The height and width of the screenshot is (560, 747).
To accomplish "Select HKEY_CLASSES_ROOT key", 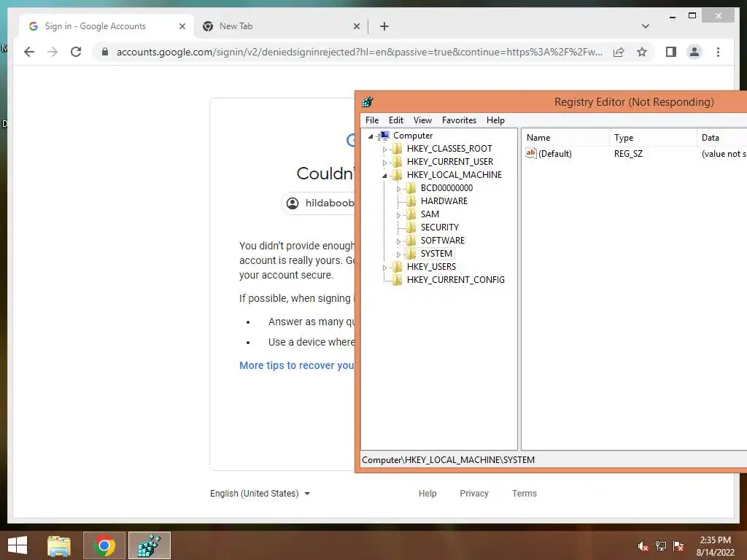I will pos(449,149).
